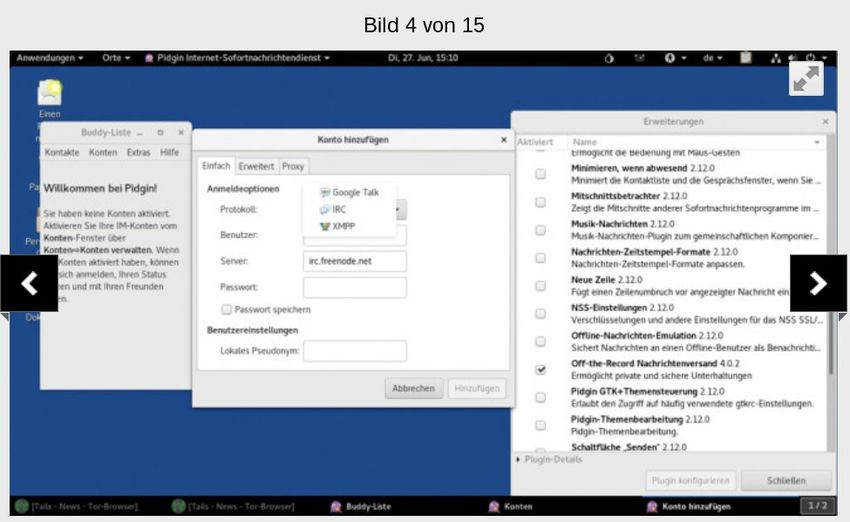Switch to the Erweitert tab

point(256,166)
